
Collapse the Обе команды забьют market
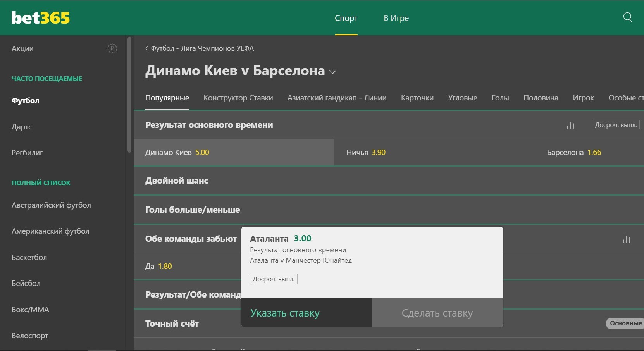pos(191,239)
